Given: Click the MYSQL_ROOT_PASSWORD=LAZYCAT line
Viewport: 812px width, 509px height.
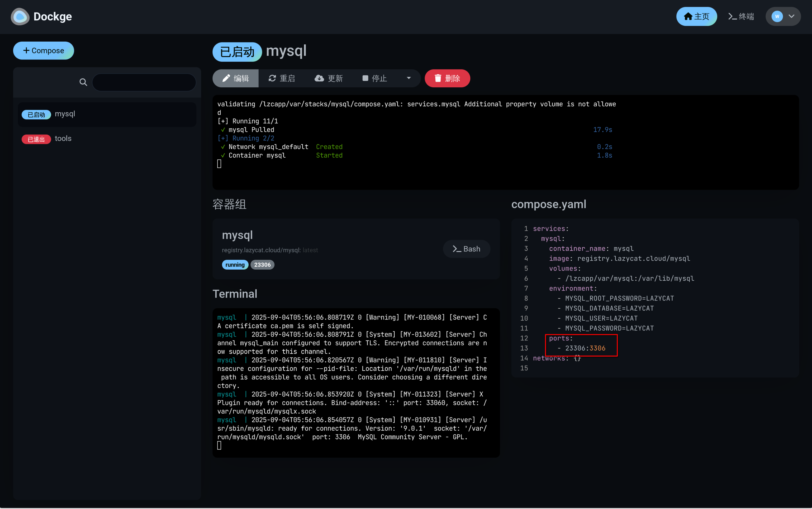Looking at the screenshot, I should (x=615, y=298).
